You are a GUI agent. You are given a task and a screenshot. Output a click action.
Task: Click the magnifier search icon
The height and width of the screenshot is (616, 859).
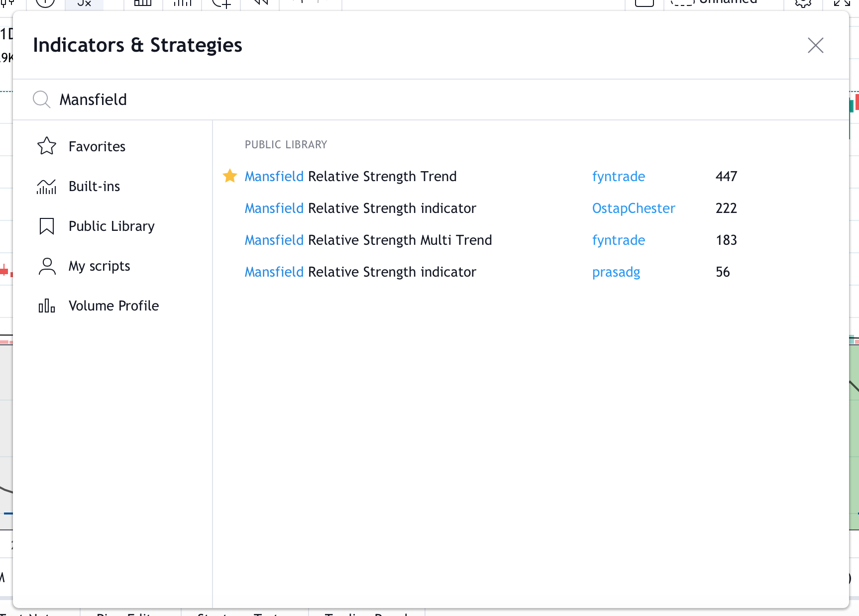(41, 100)
